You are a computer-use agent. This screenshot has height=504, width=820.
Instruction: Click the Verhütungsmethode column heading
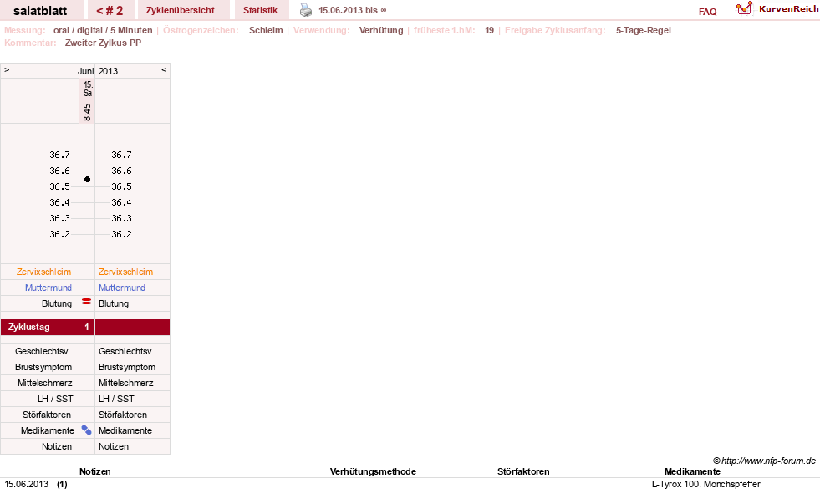point(373,471)
